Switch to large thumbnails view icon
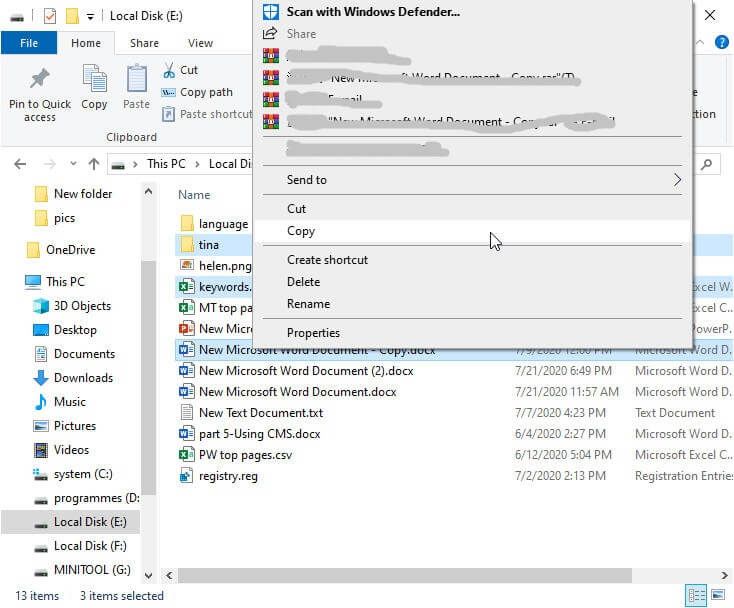This screenshot has height=608, width=734. (x=718, y=595)
